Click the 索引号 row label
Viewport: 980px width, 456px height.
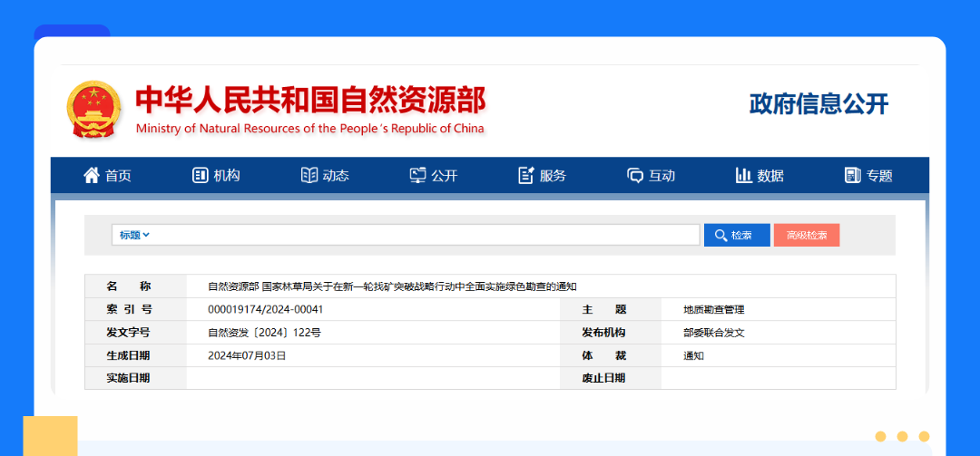[x=129, y=310]
